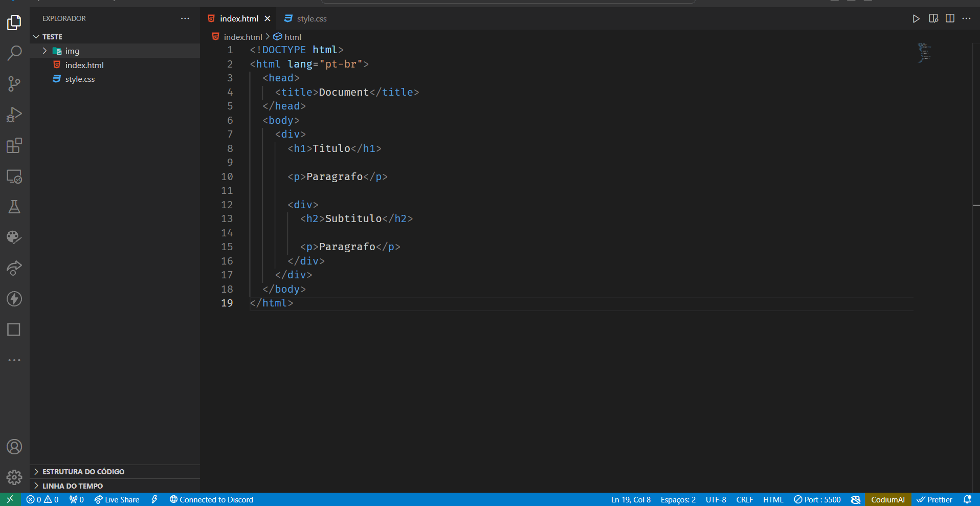Open remote window indicator in status bar

point(10,499)
